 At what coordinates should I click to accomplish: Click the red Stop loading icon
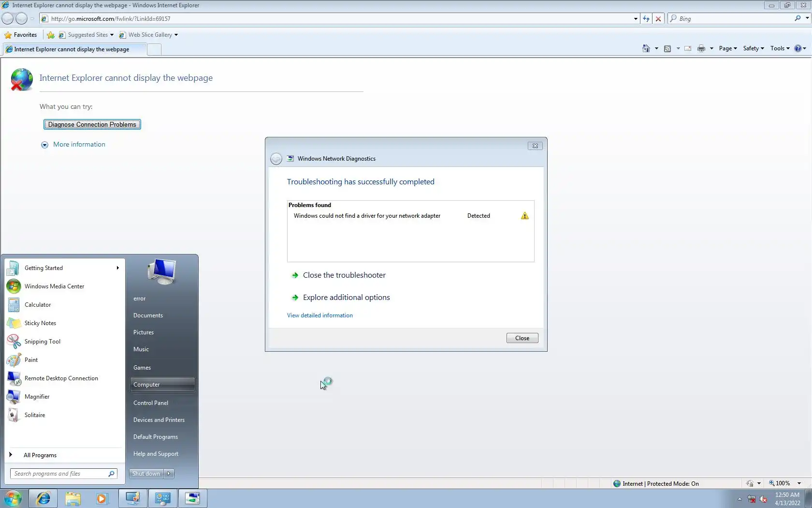658,19
